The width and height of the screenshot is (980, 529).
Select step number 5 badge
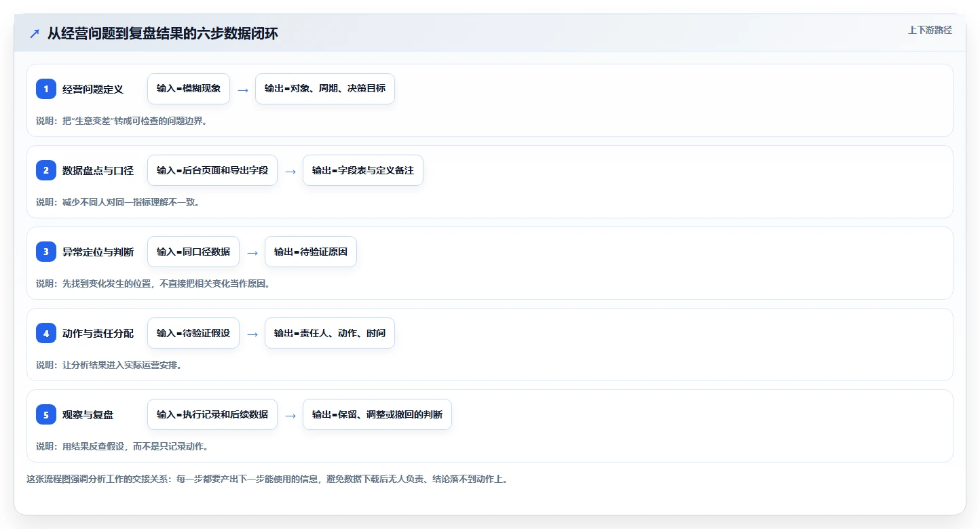46,414
